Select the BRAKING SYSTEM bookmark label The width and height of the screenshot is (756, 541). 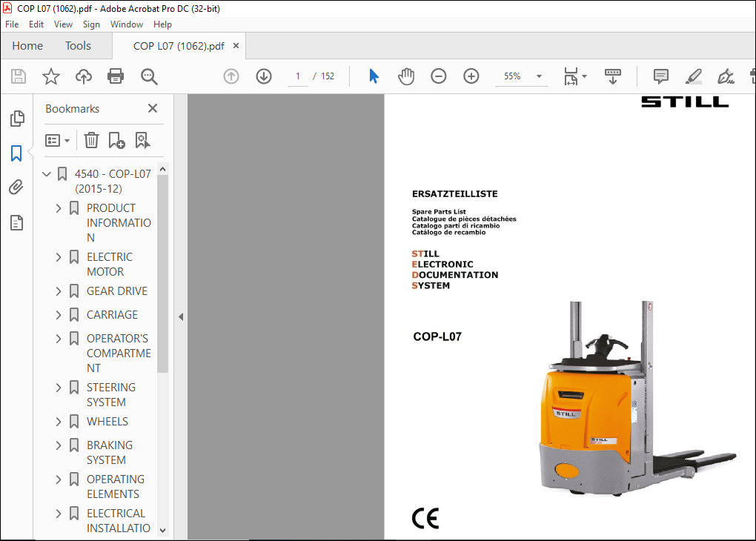110,452
